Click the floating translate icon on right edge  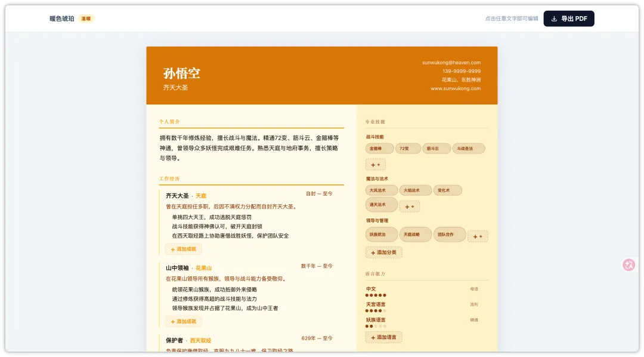point(628,265)
